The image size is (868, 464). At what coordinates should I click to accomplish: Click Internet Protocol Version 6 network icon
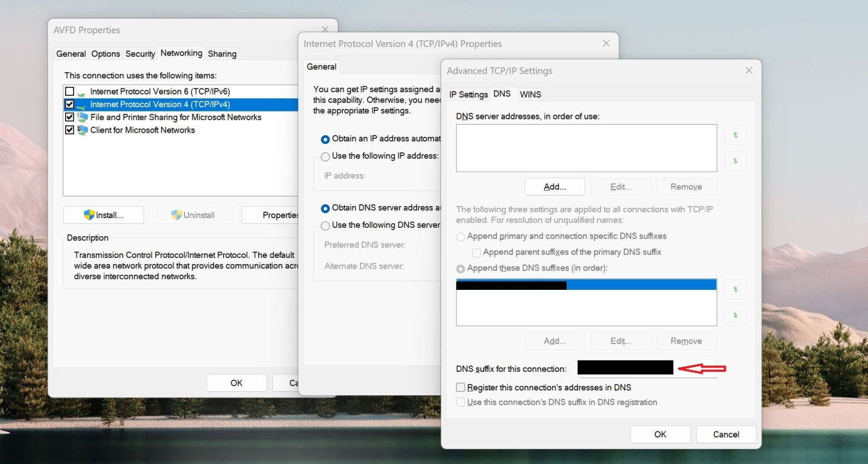pyautogui.click(x=81, y=92)
